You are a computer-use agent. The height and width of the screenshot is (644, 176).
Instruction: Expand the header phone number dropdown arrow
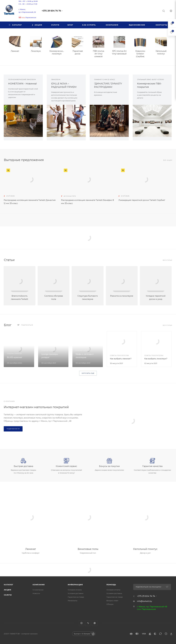(62, 11)
